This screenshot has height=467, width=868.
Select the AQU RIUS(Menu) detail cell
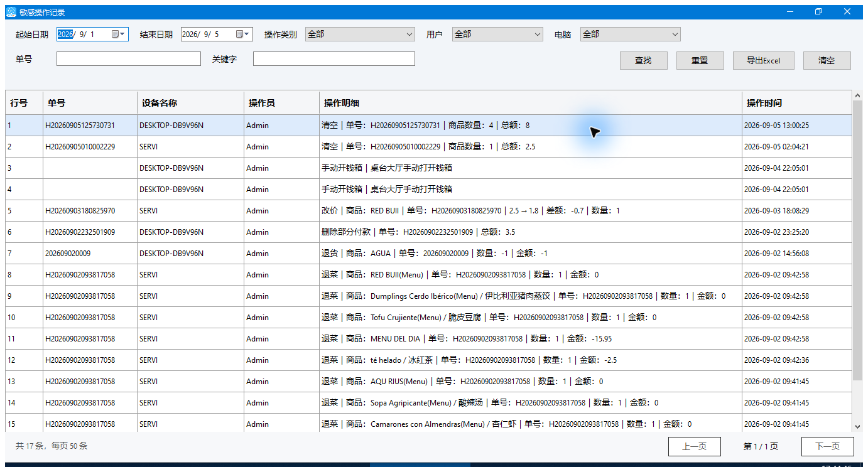pyautogui.click(x=531, y=382)
